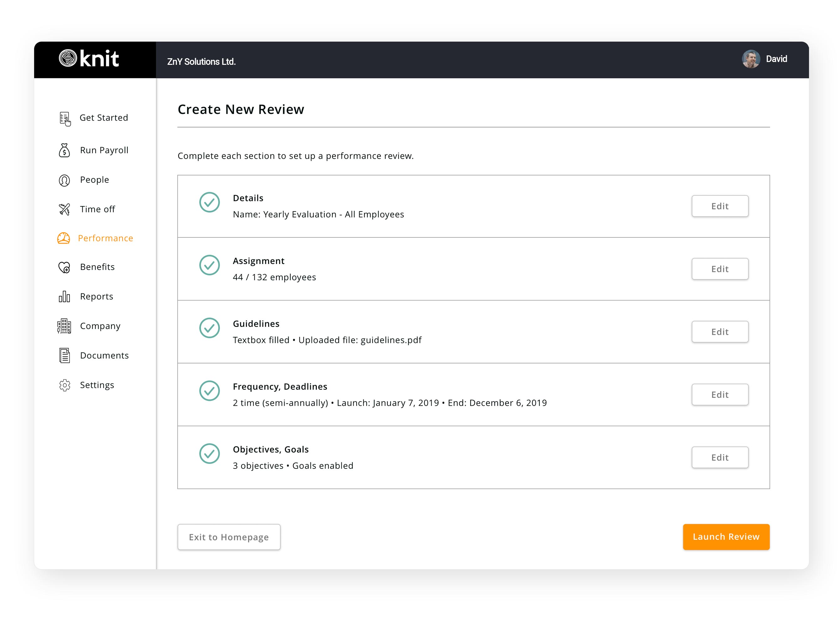Click the Settings gear icon
The image size is (840, 620).
coord(64,385)
